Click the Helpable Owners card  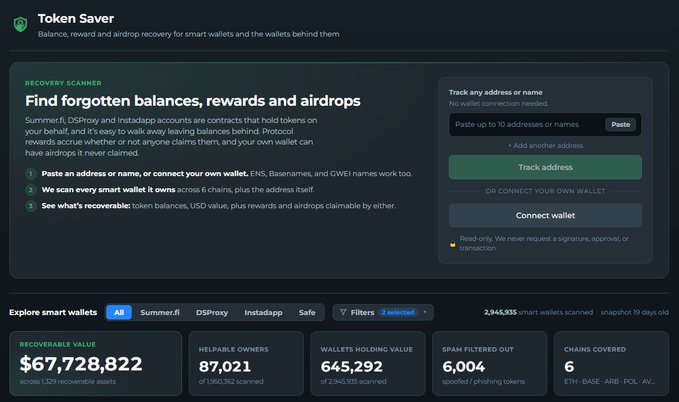(246, 363)
